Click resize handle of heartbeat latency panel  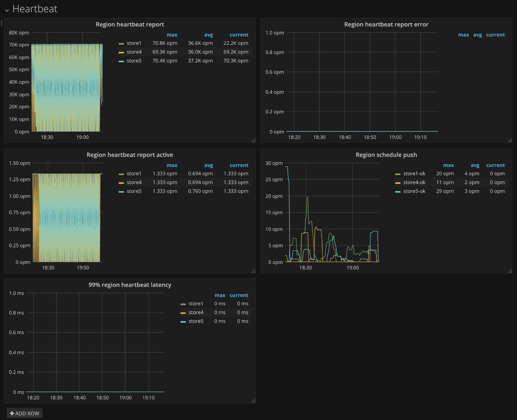(253, 401)
